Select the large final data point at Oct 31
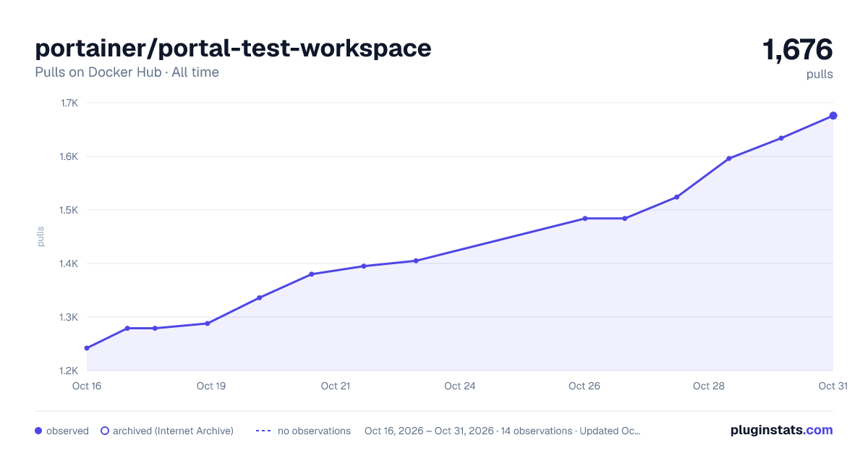 coord(833,116)
